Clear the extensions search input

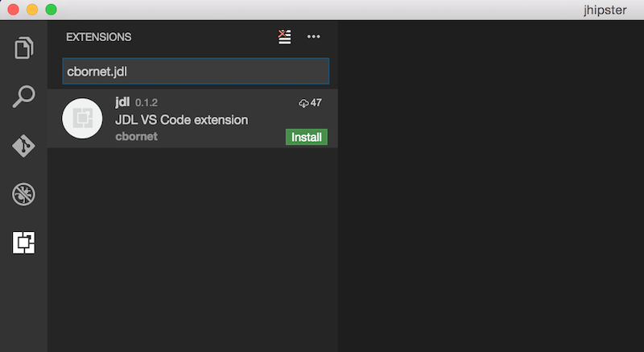pos(284,37)
